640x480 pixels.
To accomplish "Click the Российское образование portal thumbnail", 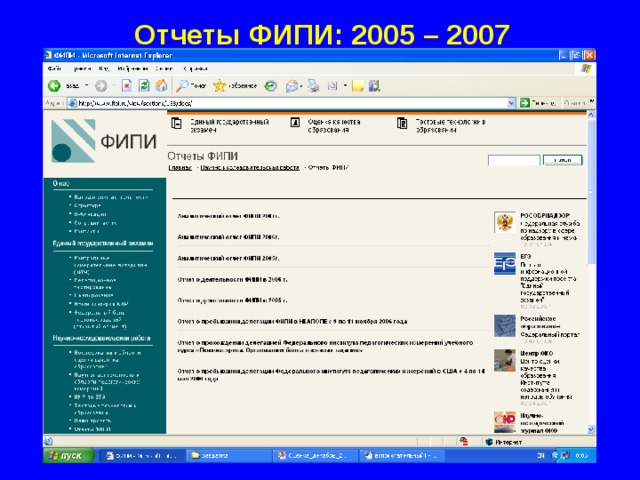I will 504,326.
